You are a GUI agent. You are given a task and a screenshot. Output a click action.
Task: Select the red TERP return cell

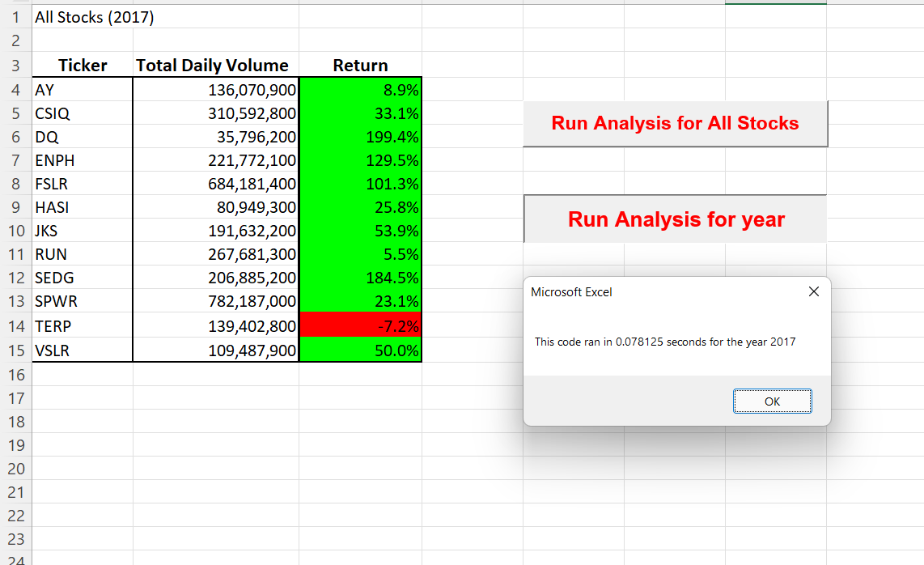360,325
